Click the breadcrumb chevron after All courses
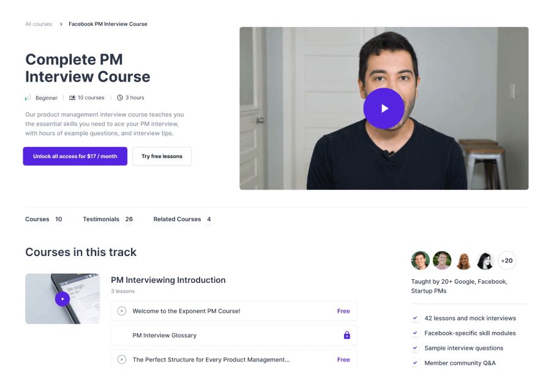 (x=61, y=24)
